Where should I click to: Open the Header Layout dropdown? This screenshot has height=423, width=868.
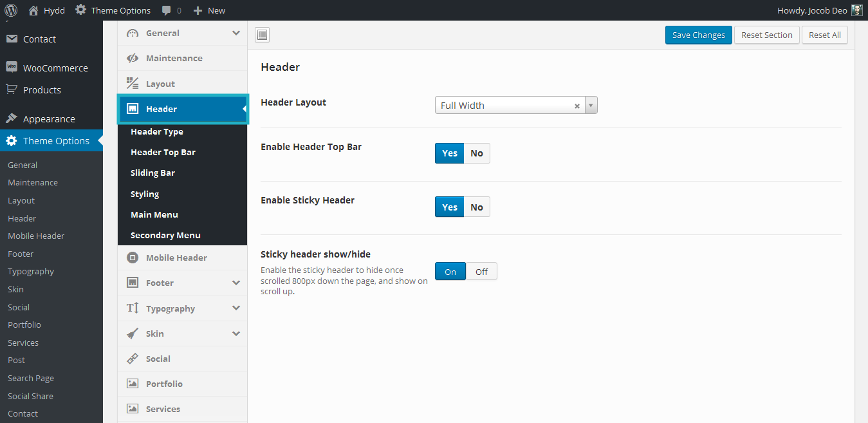click(591, 106)
